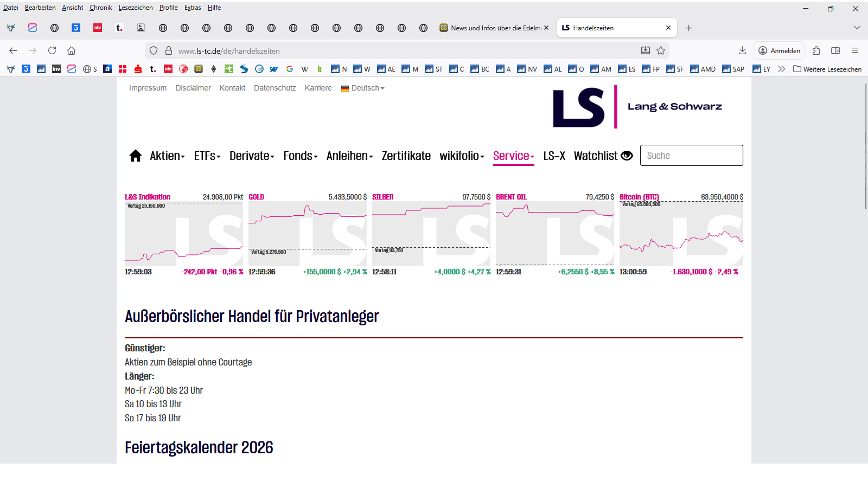
Task: Expand the Service navigation dropdown
Action: coord(513,156)
